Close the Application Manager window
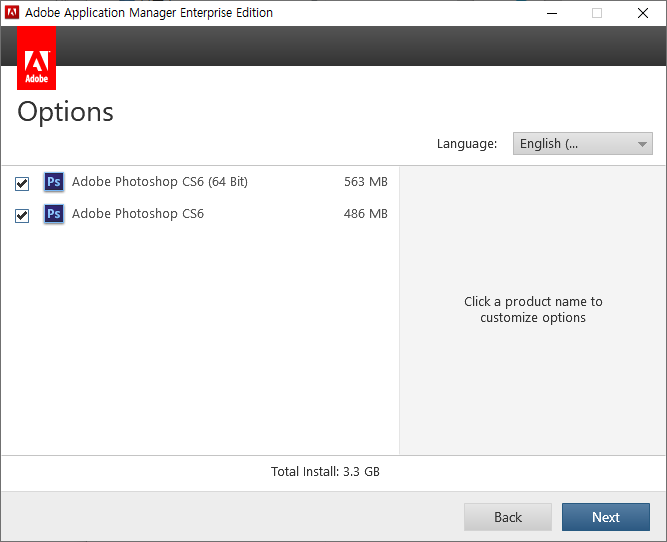The width and height of the screenshot is (667, 542). (x=643, y=13)
